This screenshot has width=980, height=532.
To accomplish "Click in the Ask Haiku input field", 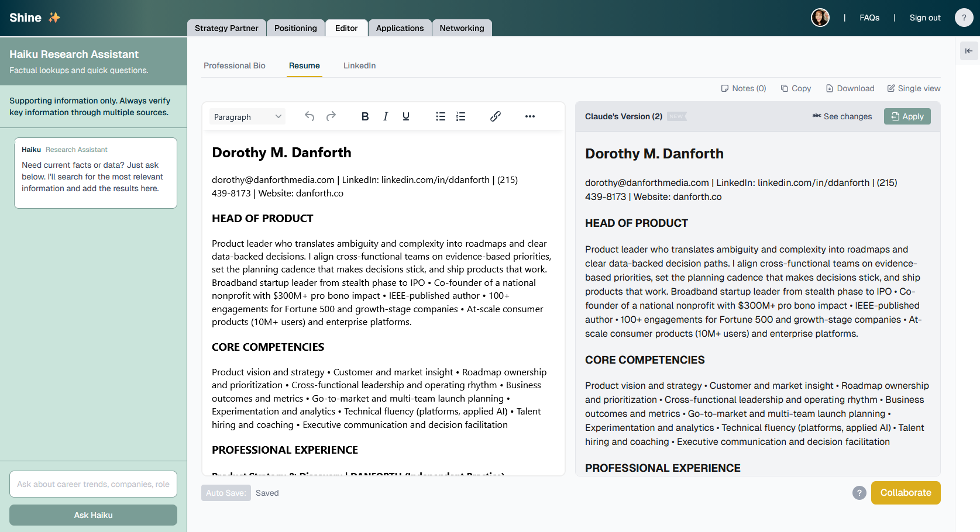I will click(93, 484).
